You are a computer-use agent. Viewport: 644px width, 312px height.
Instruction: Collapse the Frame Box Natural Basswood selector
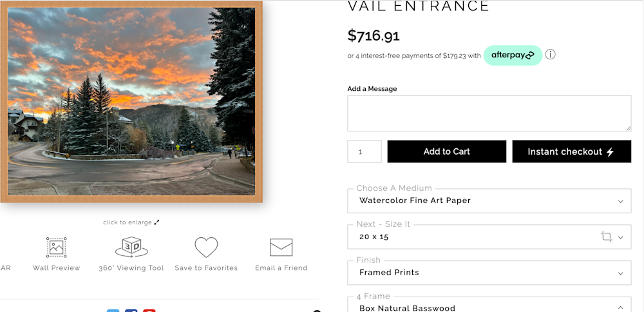coord(620,307)
